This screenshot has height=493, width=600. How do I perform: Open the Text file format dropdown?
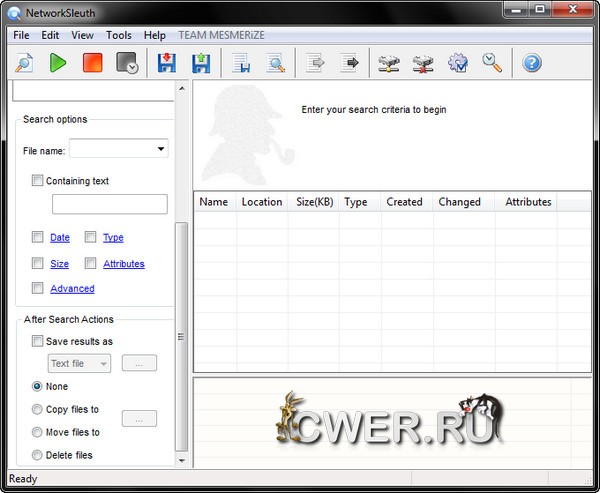pyautogui.click(x=79, y=364)
